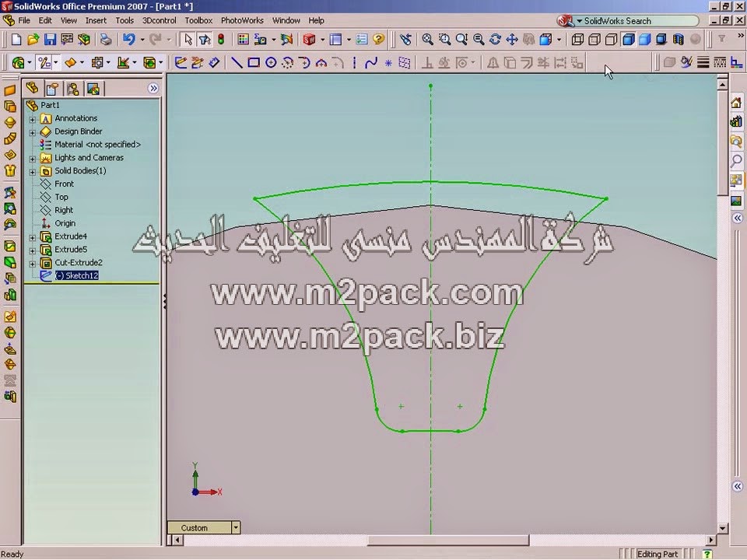Switch display to Hidden Lines Visible
The image size is (747, 560).
click(x=594, y=40)
